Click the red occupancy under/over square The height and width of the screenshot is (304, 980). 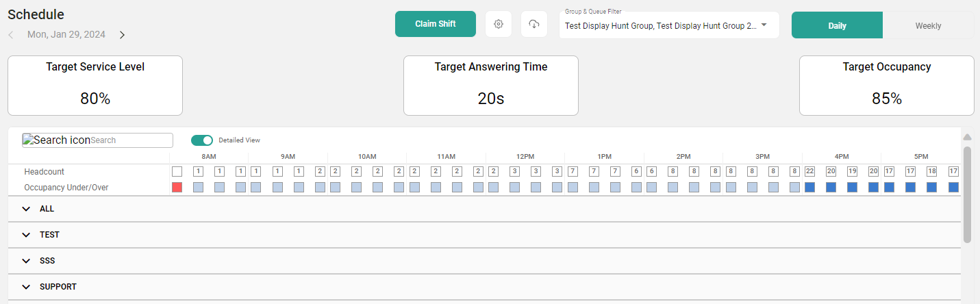click(177, 187)
